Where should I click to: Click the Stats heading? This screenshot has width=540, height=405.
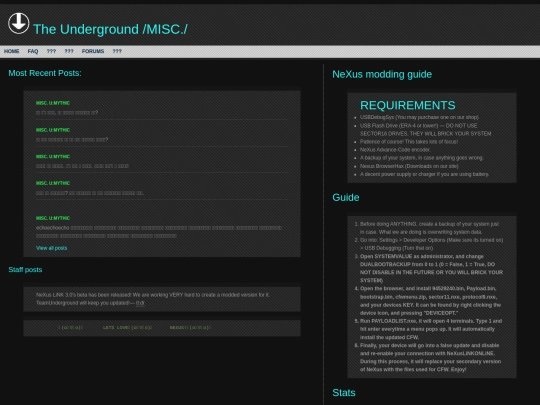pos(344,393)
